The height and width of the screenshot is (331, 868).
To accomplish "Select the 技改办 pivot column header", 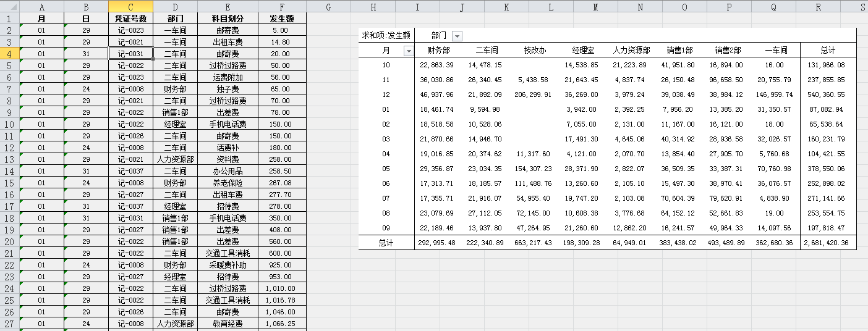I will [535, 51].
